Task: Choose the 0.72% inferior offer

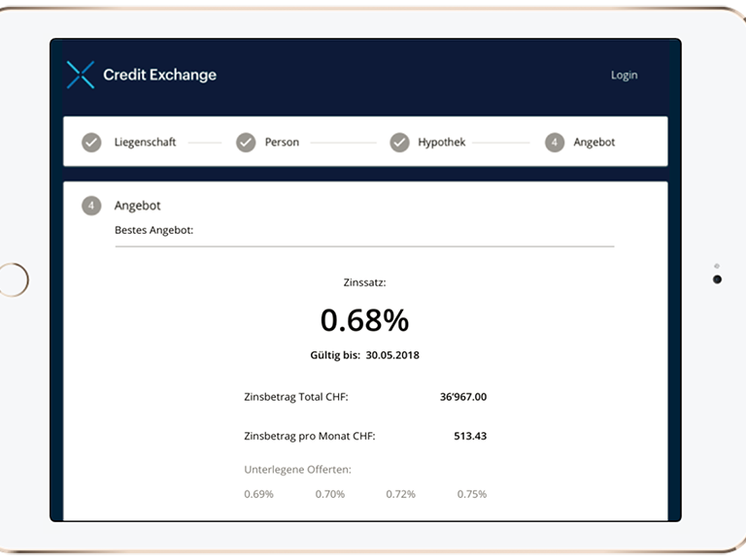Action: (400, 494)
